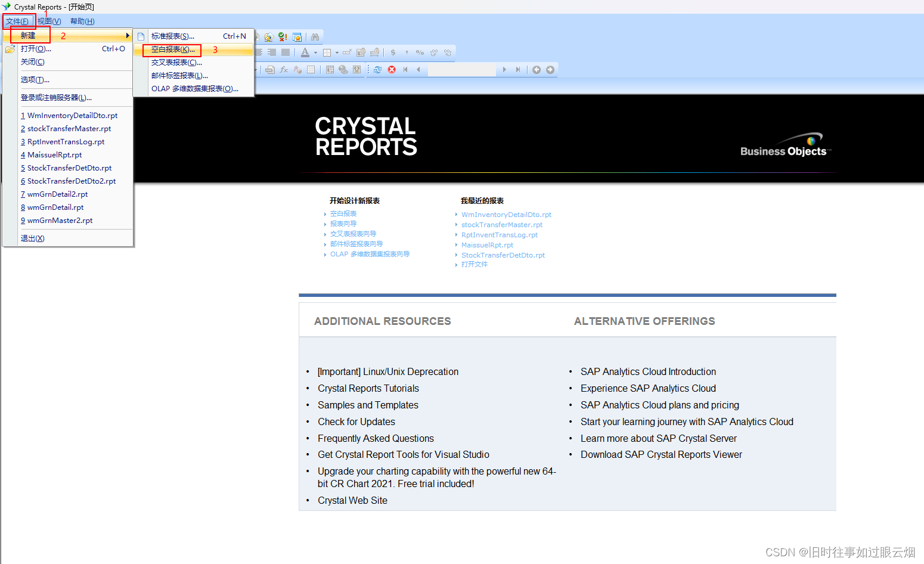The height and width of the screenshot is (564, 924).
Task: Select the Font Color icon
Action: 305,52
